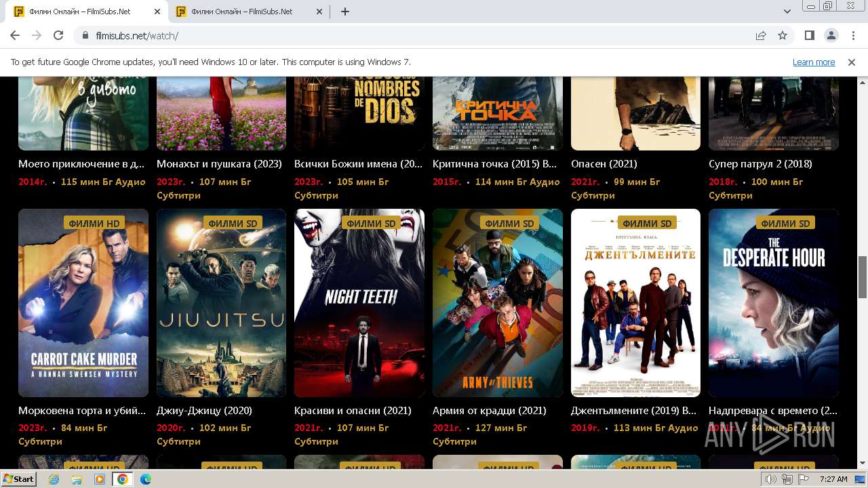The width and height of the screenshot is (868, 488).
Task: Open the Chrome profile avatar
Action: tap(831, 35)
